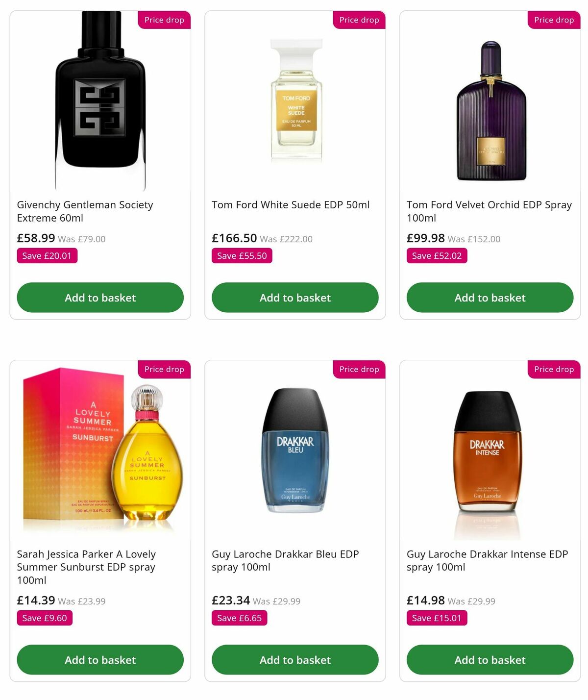Click the Save £15.01 badge on Drakkar Intense
Viewport: 588px width, 700px height.
(x=437, y=618)
